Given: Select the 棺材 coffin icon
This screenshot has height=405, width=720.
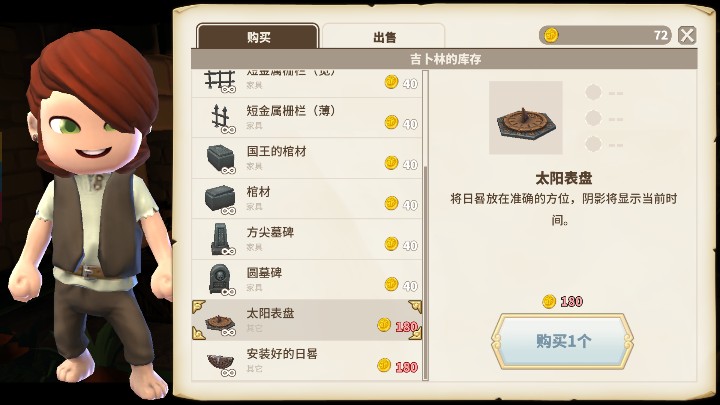Looking at the screenshot, I should coord(220,199).
